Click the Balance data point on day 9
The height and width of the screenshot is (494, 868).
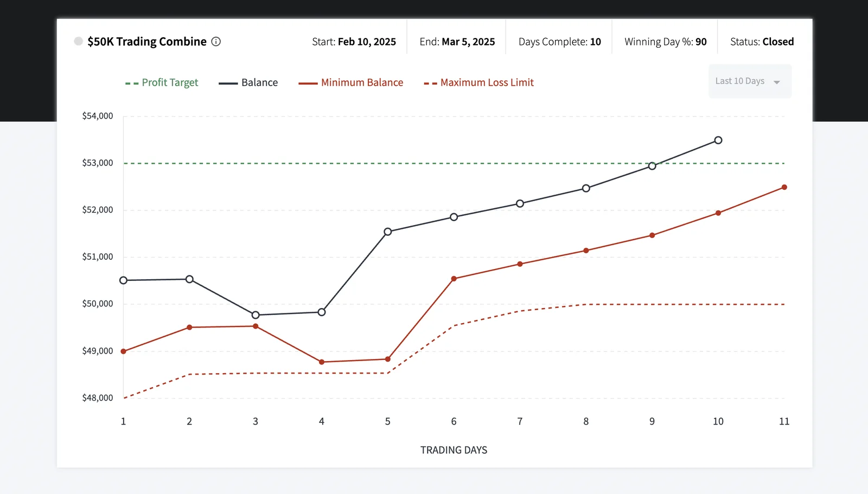point(652,166)
